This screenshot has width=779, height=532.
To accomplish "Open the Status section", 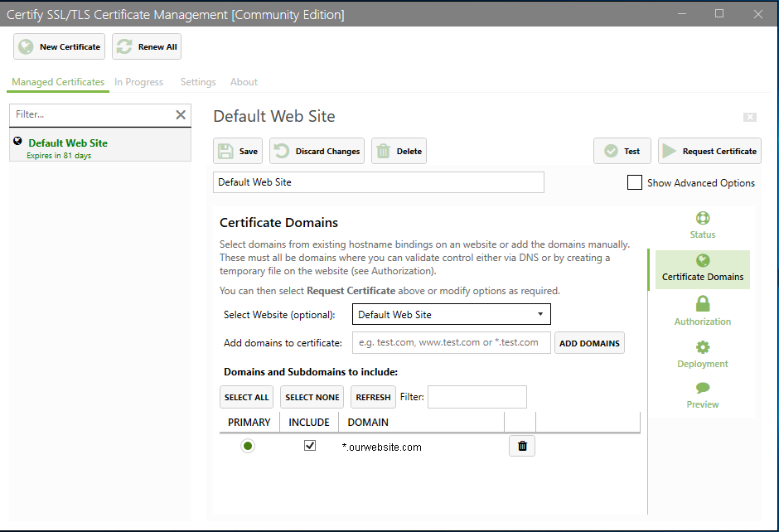I will [x=703, y=225].
